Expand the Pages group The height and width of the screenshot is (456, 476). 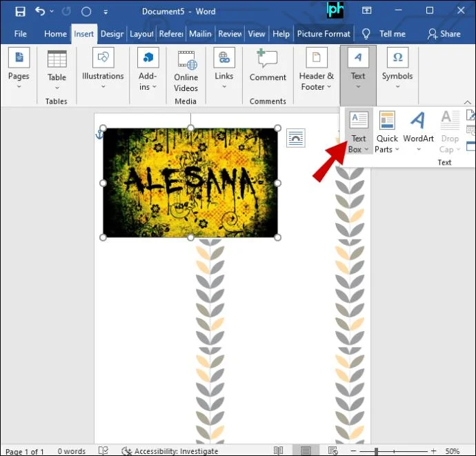tap(19, 68)
